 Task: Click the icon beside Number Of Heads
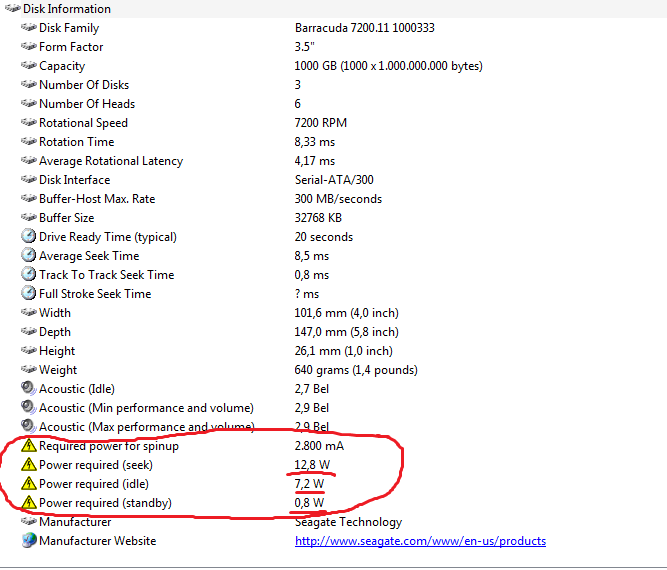click(29, 103)
